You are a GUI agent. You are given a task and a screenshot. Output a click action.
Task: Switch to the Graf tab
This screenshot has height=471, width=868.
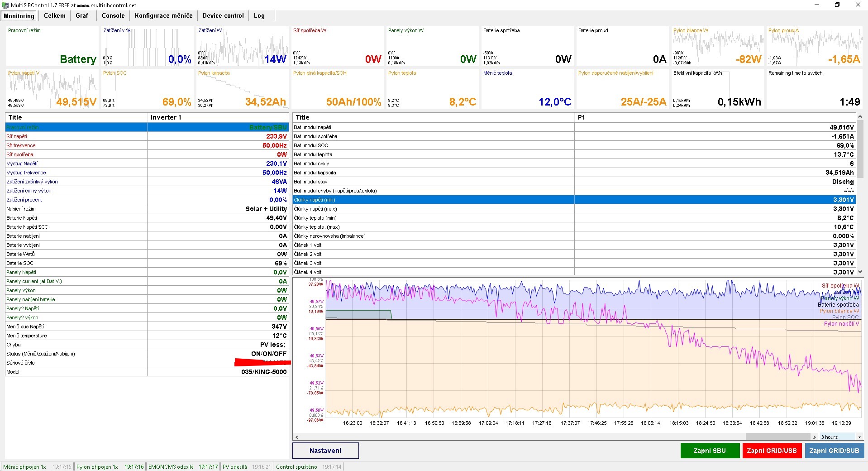82,16
